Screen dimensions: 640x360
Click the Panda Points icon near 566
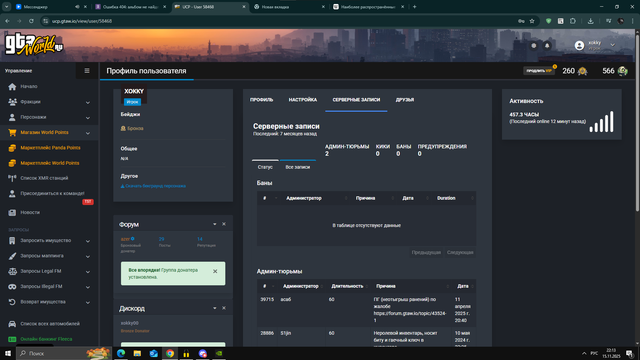click(x=622, y=71)
